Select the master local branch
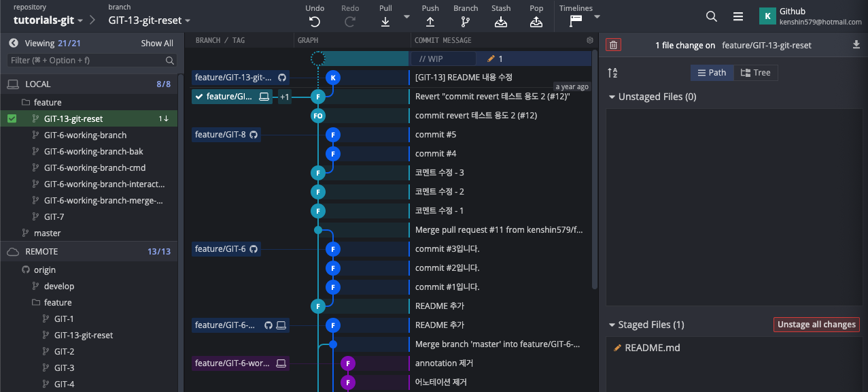 coord(47,233)
